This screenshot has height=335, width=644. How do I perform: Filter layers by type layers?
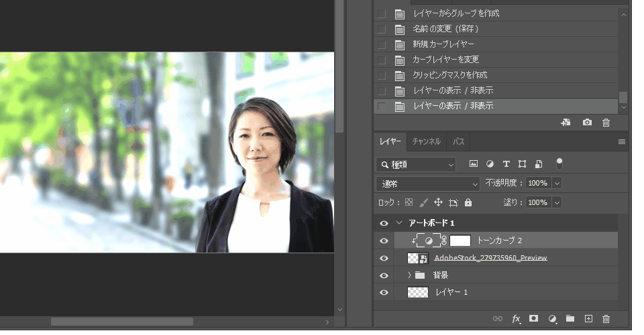(506, 164)
